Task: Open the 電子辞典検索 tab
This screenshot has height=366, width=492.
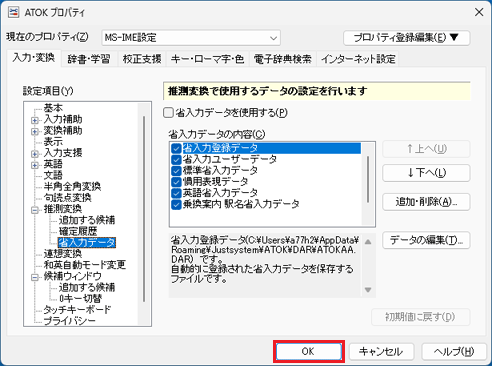Action: coord(283,59)
